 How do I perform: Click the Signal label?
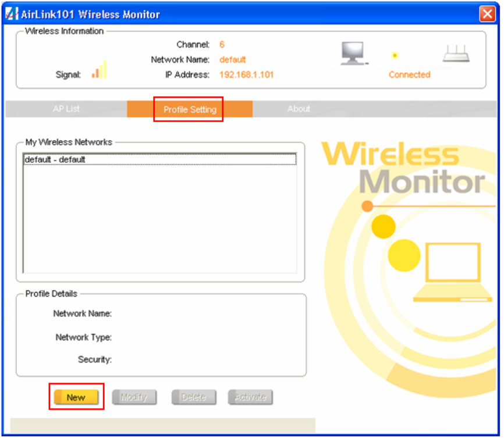[x=68, y=75]
